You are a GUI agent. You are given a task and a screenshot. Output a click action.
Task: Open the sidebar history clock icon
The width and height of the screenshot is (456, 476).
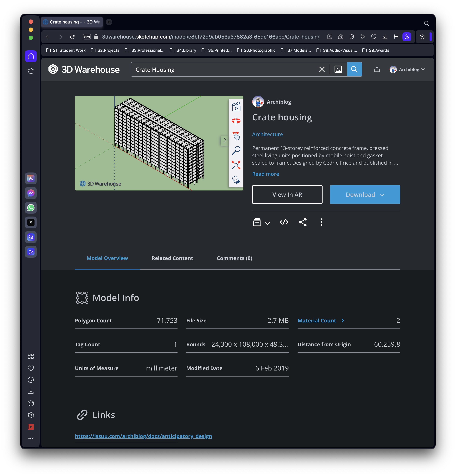click(x=31, y=380)
